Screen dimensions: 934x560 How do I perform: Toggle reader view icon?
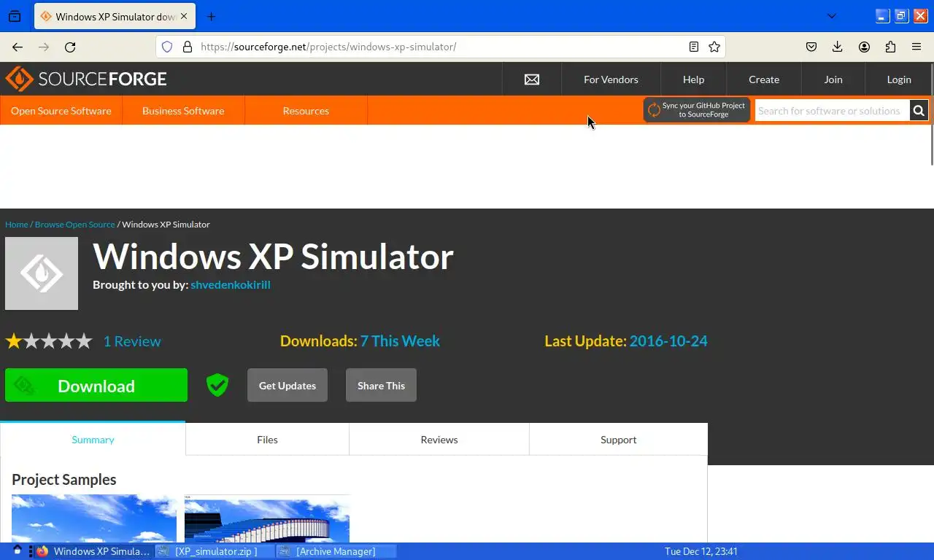[694, 47]
